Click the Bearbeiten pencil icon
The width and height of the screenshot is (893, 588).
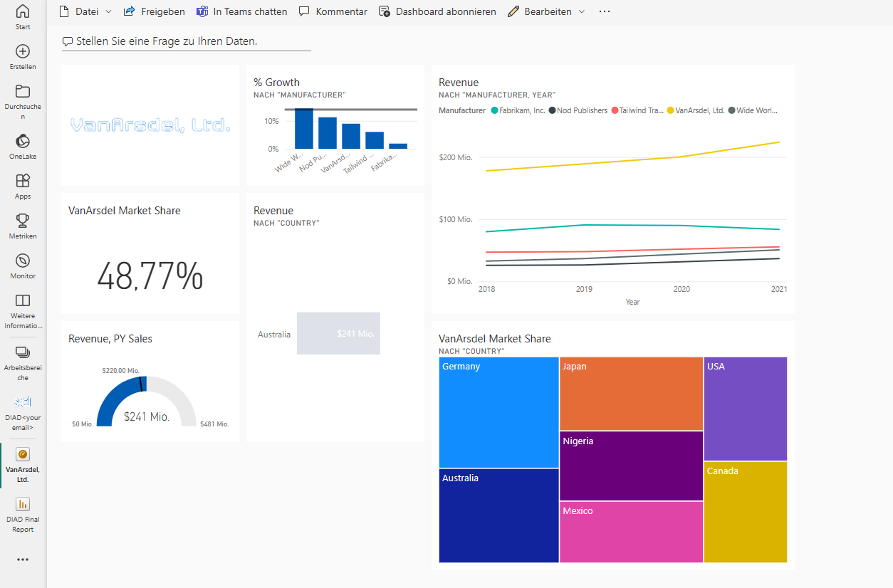point(513,11)
